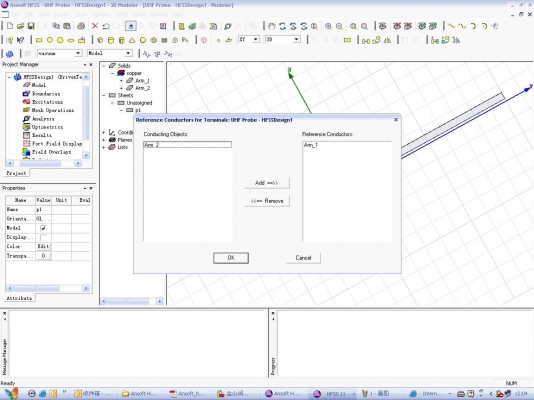
Task: Save the project with the floppy disk icon
Action: point(31,26)
